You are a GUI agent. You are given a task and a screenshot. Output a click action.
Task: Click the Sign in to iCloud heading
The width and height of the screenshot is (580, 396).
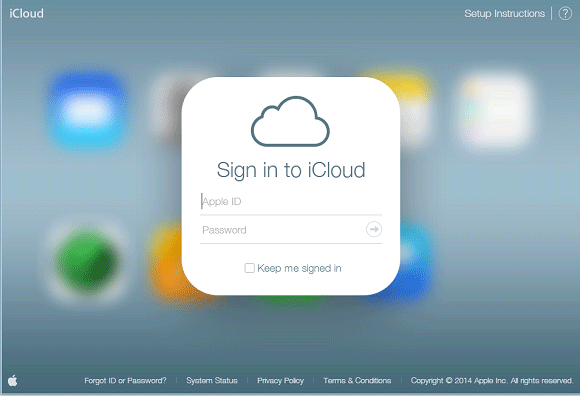pos(291,170)
